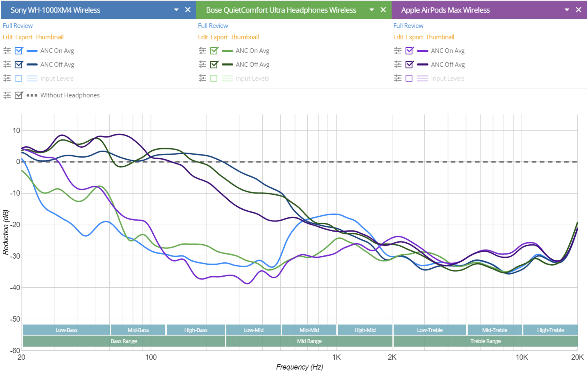Open sliders icon for AirPods Max ANC On Avg
588x372 pixels.
[398, 51]
